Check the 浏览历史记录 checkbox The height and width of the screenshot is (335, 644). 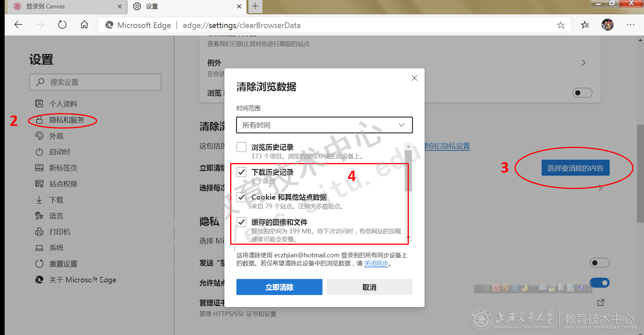(x=241, y=147)
